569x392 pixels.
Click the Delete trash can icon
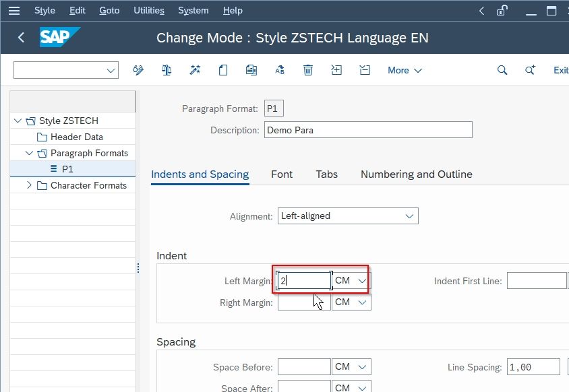(308, 70)
